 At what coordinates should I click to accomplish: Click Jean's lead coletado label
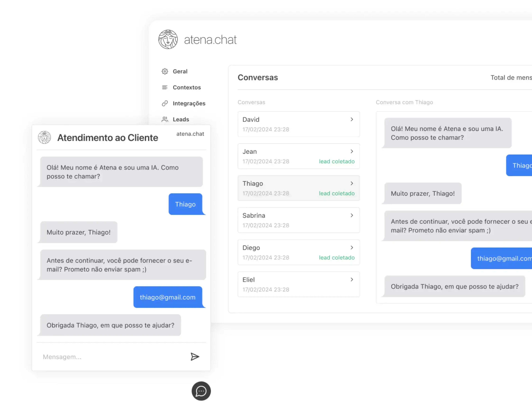337,161
